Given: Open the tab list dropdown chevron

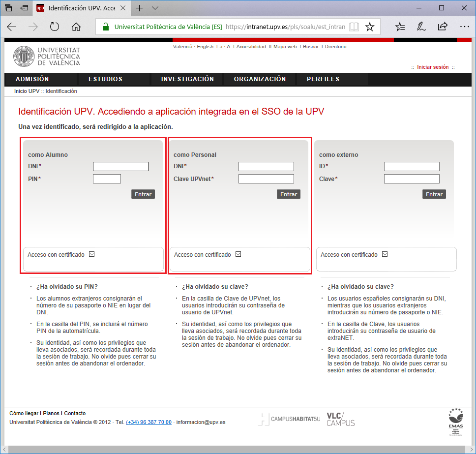Looking at the screenshot, I should point(155,8).
